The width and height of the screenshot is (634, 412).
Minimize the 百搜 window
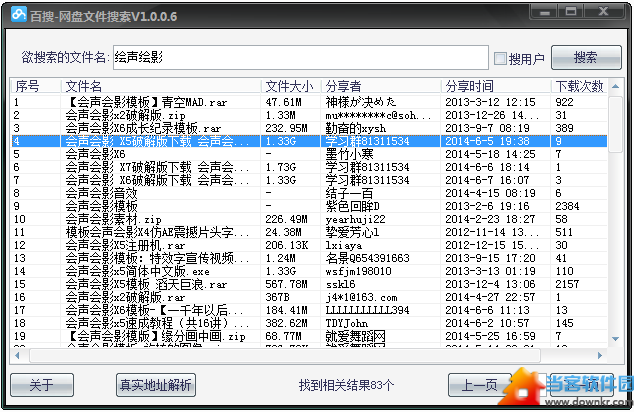[x=545, y=12]
